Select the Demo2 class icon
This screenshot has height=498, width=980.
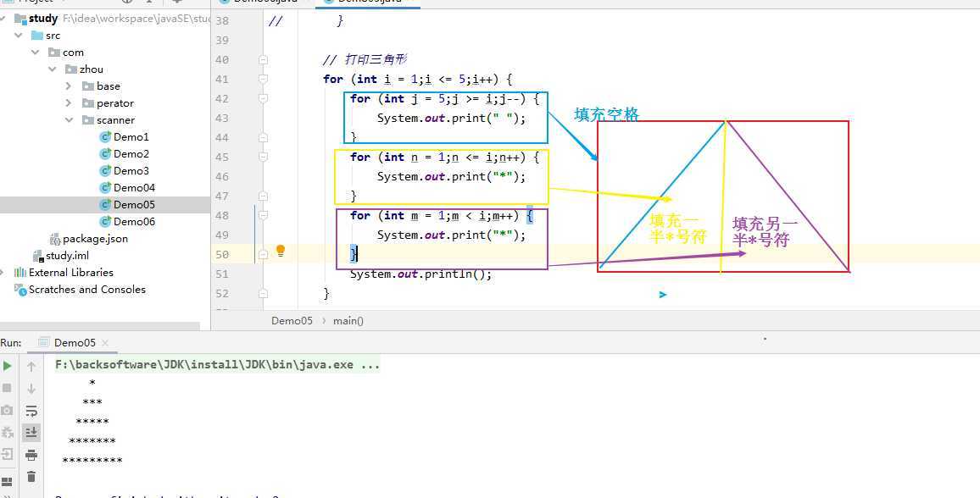pos(105,153)
